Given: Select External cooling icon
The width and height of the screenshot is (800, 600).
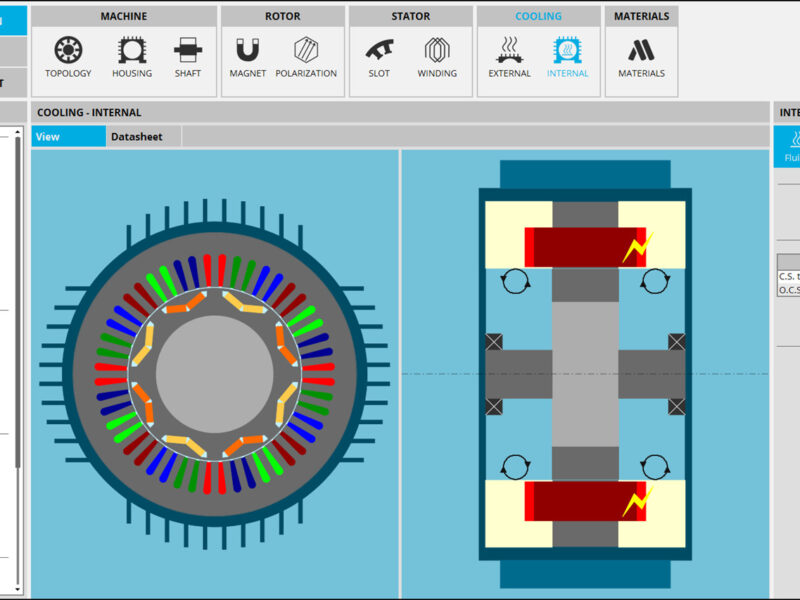Looking at the screenshot, I should tap(509, 57).
